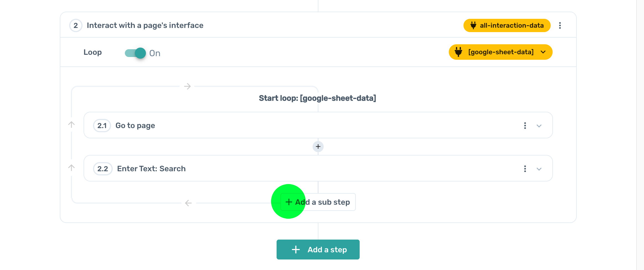This screenshot has height=270, width=644.
Task: Toggle the Loop switch for step 2
Action: pos(135,53)
